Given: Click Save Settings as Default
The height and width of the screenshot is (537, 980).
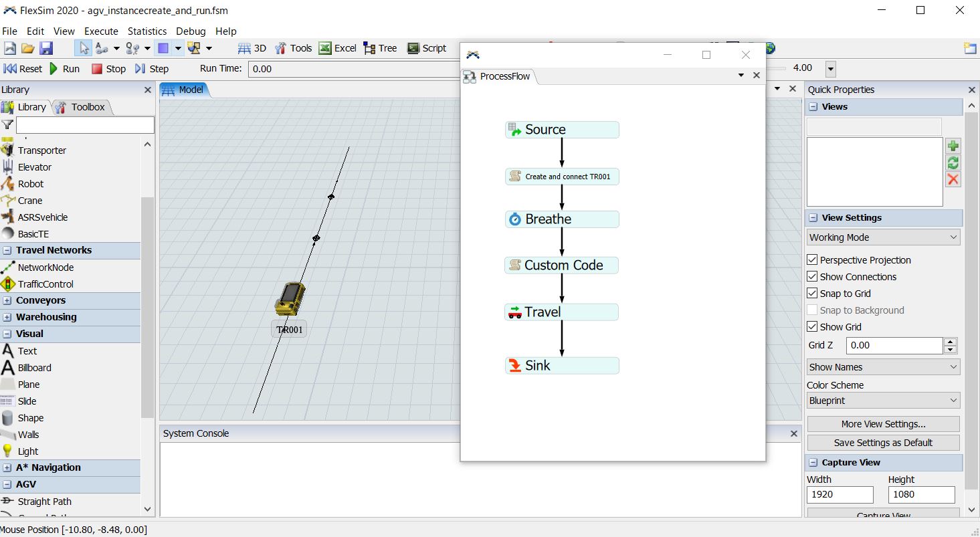Looking at the screenshot, I should coord(883,443).
